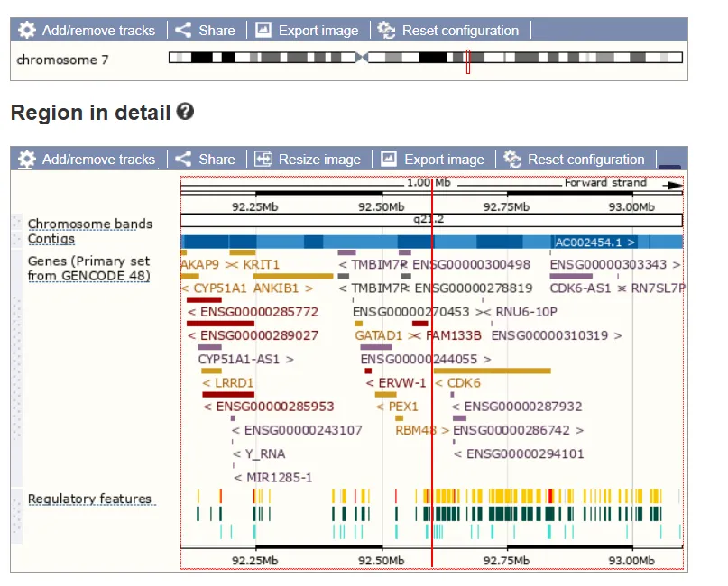The width and height of the screenshot is (728, 586).
Task: Click the Resize image icon in the detail toolbar
Action: tap(263, 160)
